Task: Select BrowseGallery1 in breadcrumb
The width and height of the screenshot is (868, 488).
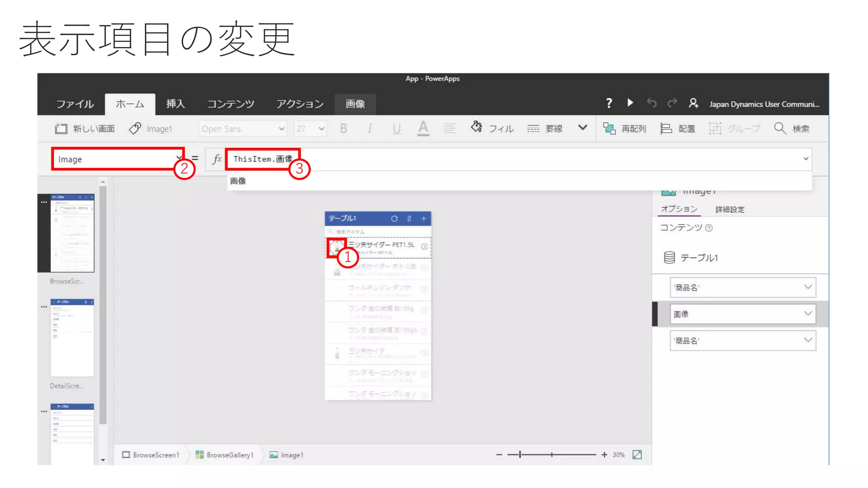Action: [225, 455]
